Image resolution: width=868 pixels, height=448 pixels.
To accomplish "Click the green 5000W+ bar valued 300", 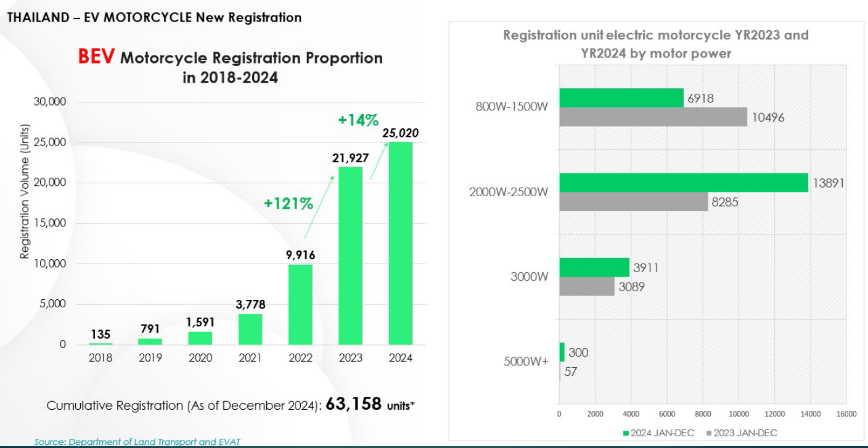I will pyautogui.click(x=562, y=352).
